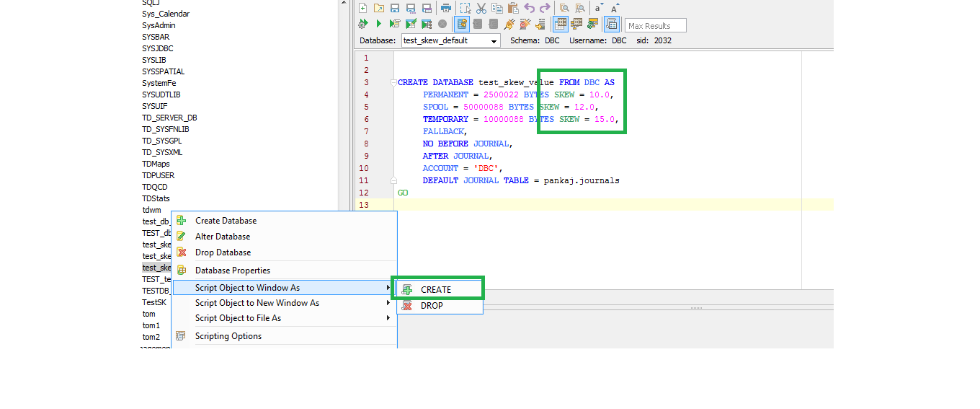
Task: Click the Undo arrow icon
Action: [530, 8]
